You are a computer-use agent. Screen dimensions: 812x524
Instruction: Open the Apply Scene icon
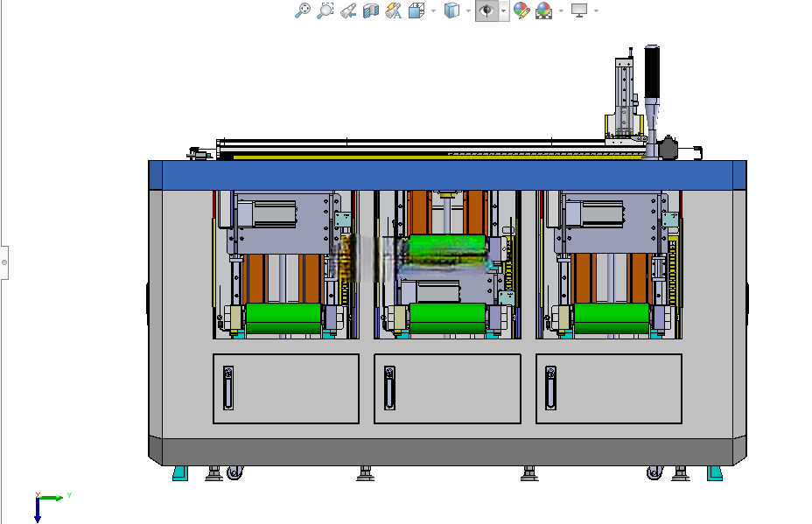(543, 10)
